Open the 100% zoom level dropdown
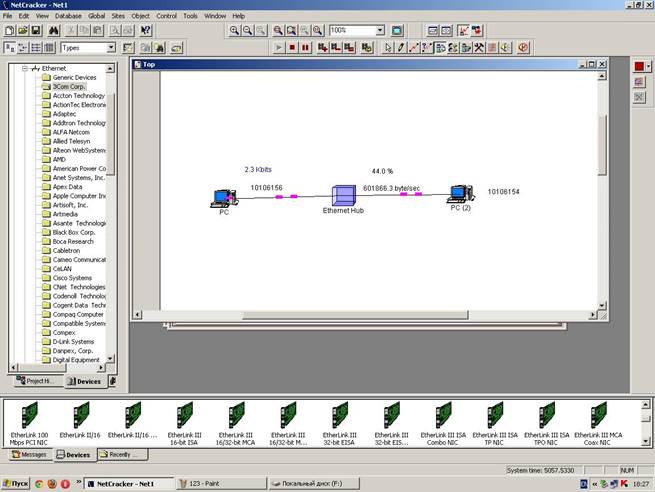This screenshot has width=655, height=492. pyautogui.click(x=380, y=30)
